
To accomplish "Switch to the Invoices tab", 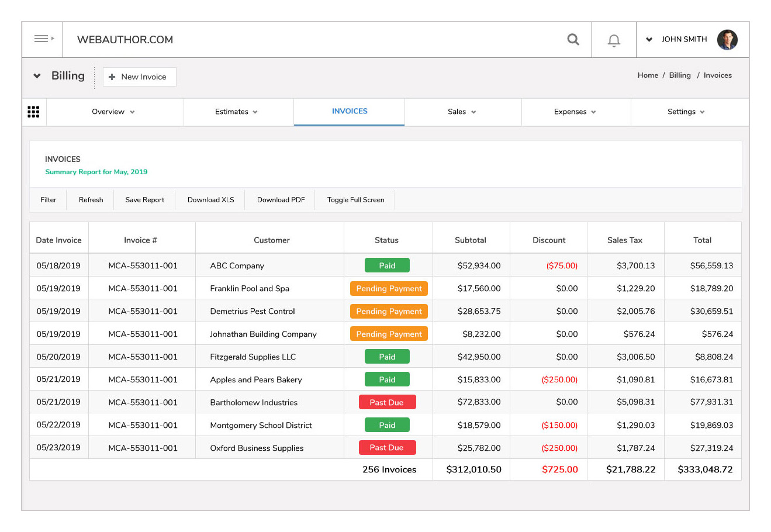I will coord(350,111).
